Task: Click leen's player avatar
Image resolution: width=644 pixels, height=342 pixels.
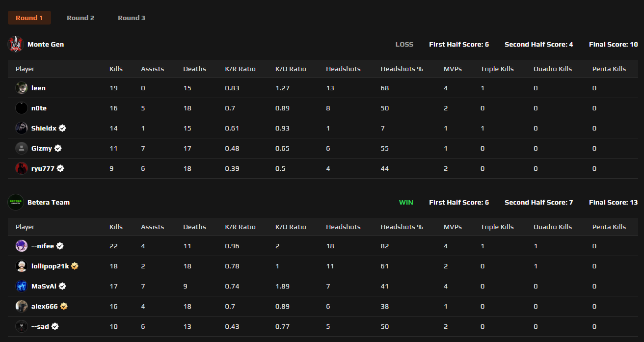Action: tap(22, 88)
